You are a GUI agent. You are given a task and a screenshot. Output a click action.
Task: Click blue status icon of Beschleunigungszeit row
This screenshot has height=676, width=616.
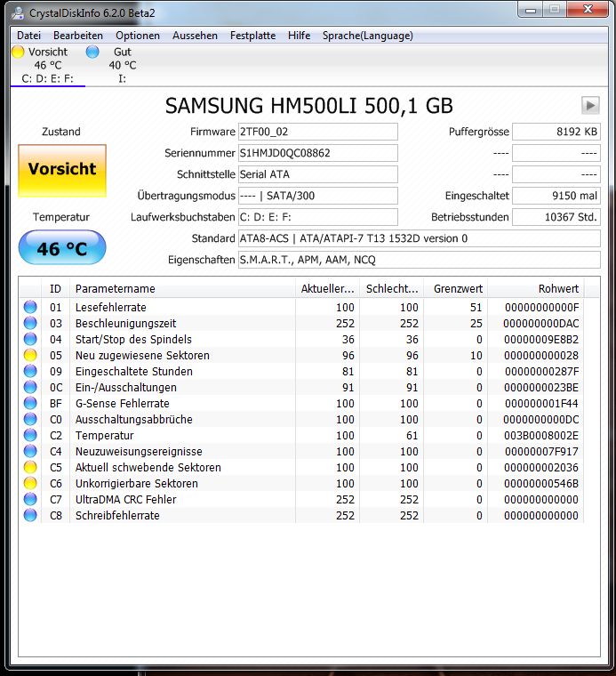(x=30, y=323)
